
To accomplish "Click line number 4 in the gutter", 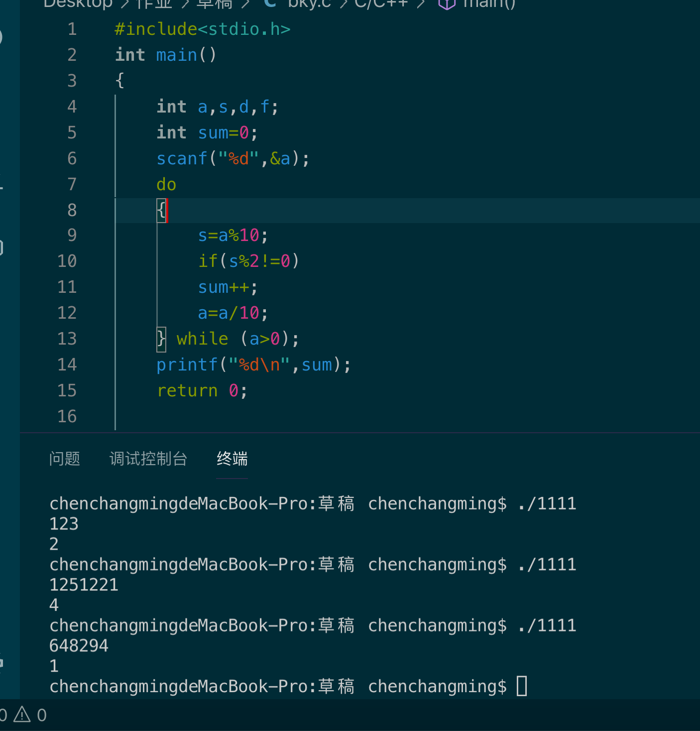I will 72,107.
